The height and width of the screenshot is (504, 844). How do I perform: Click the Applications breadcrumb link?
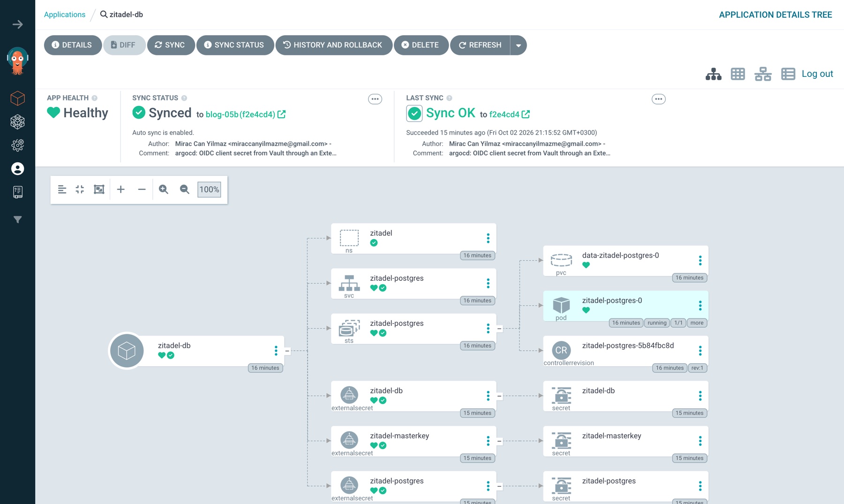coord(65,15)
